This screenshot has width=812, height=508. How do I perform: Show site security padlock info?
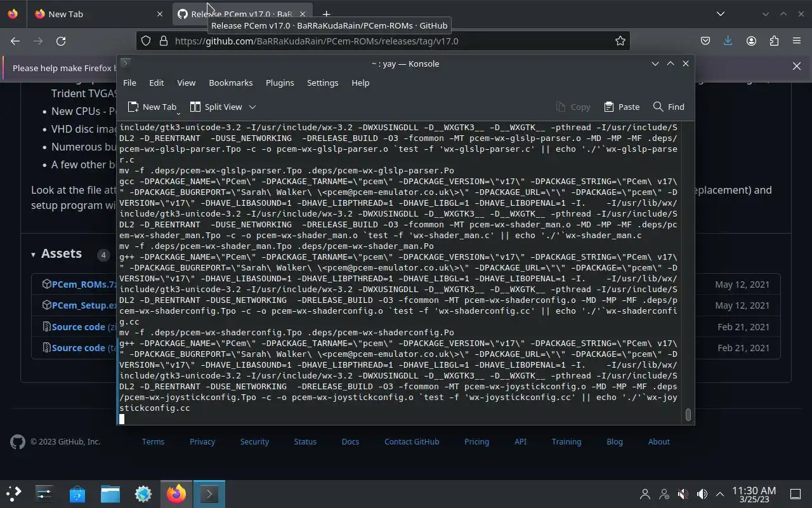tap(163, 41)
